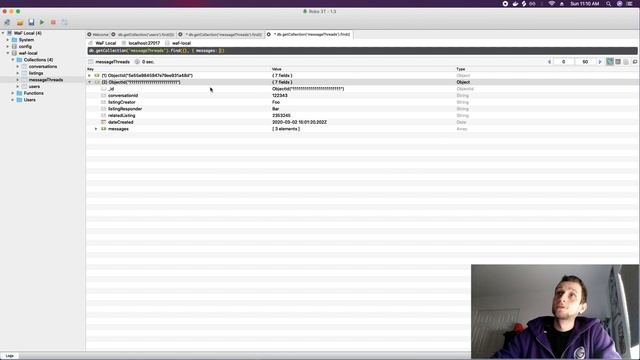Image resolution: width=640 pixels, height=360 pixels.
Task: Switch to the getCollection('users') tab
Action: point(143,35)
